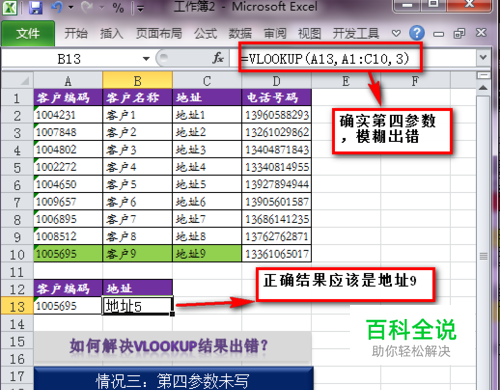Click the workbook restore window icon
This screenshot has width=500, height=390.
point(459,33)
